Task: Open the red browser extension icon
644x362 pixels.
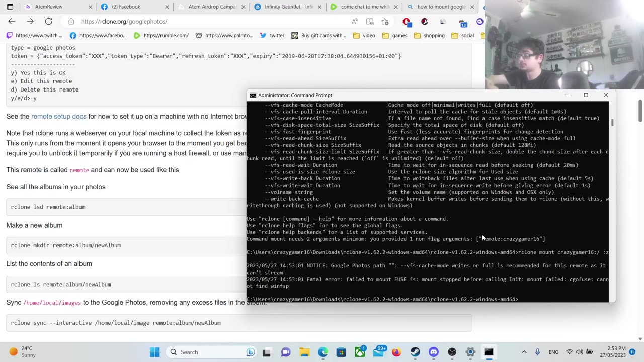Action: (x=406, y=22)
